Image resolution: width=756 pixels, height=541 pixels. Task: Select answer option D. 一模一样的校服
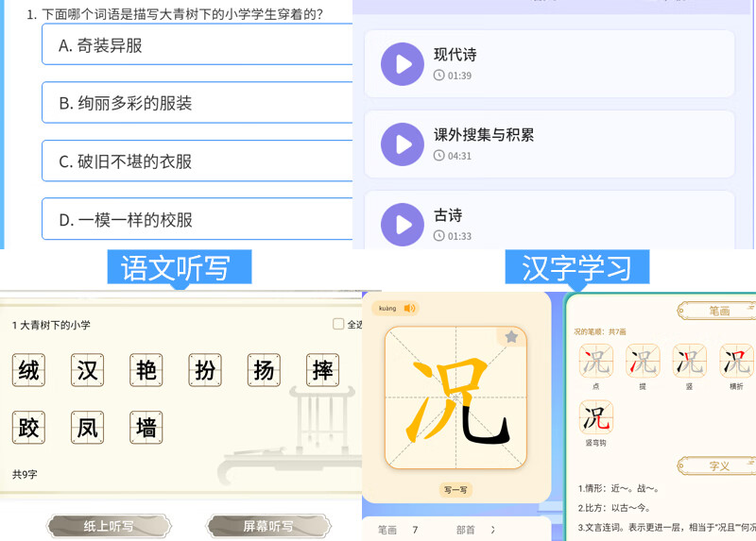pos(198,219)
